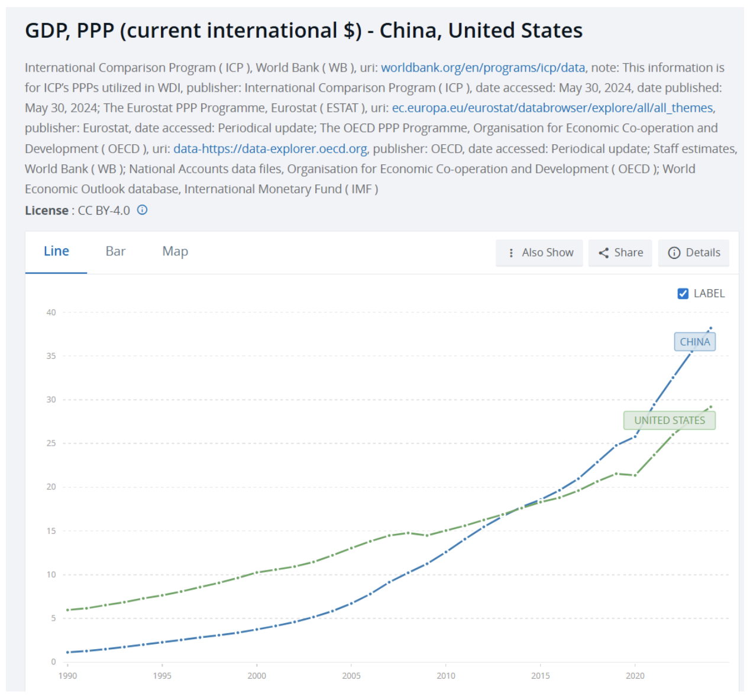Click the Details info icon

(674, 253)
